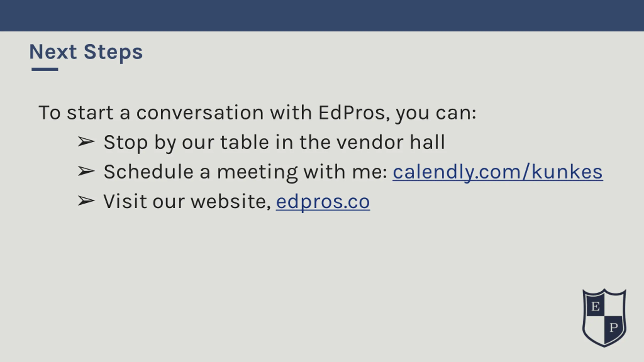The width and height of the screenshot is (644, 362).
Task: Click the letter P in the shield
Action: (x=614, y=328)
